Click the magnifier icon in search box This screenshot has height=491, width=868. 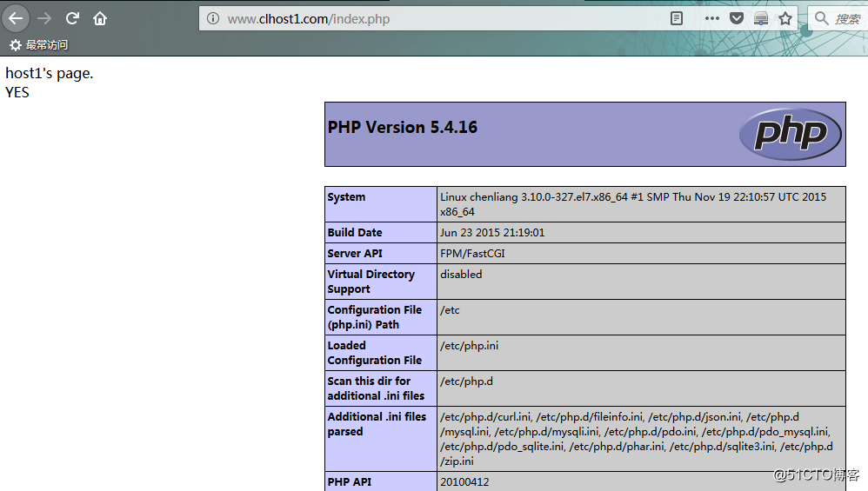click(822, 19)
